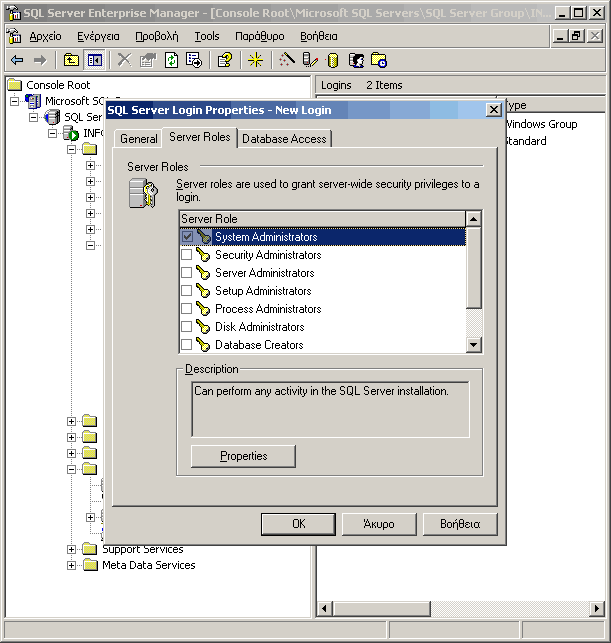Open the Tools menu
The height and width of the screenshot is (643, 611).
click(x=207, y=36)
